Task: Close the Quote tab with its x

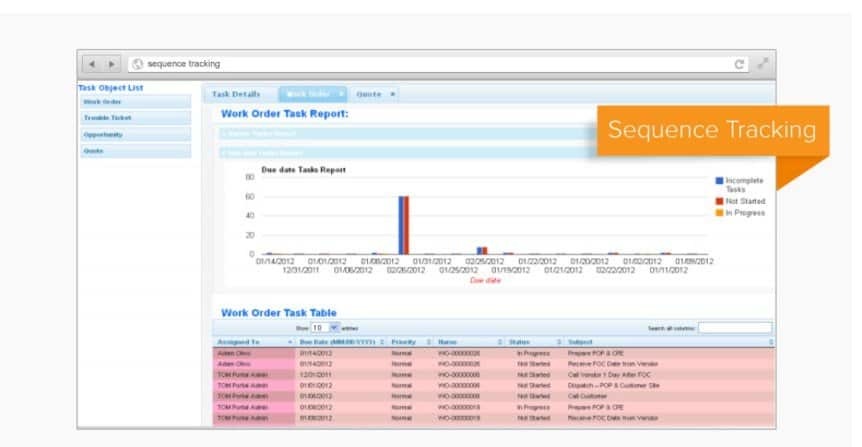Action: pos(393,94)
